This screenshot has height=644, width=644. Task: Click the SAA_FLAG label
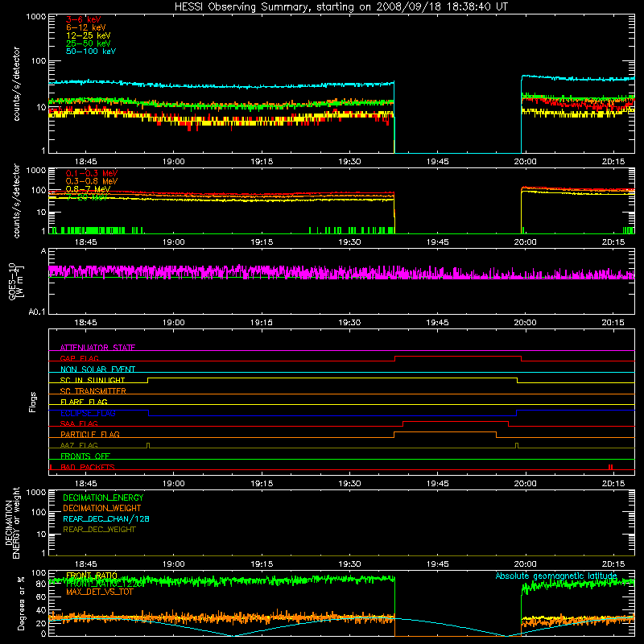[79, 423]
